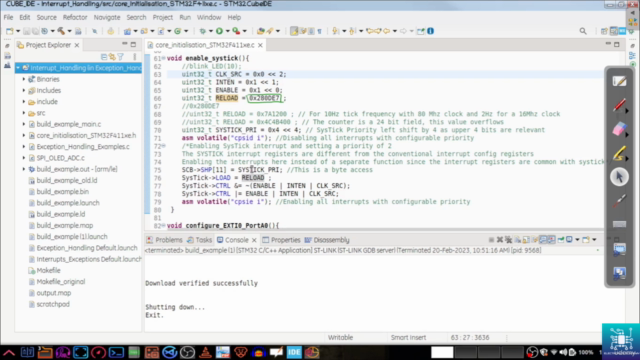Click 'Writable' in status bar
Viewport: 640px width, 360px height.
(340, 338)
